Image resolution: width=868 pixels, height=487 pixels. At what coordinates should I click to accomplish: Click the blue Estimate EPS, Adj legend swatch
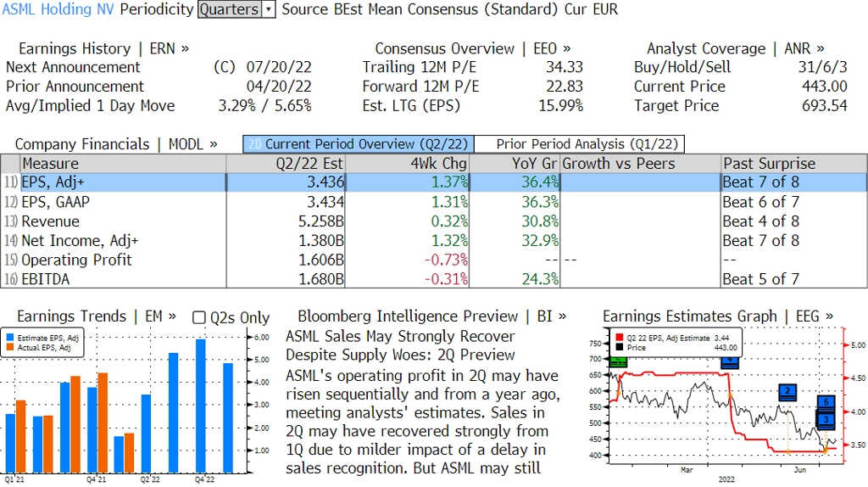pos(10,338)
